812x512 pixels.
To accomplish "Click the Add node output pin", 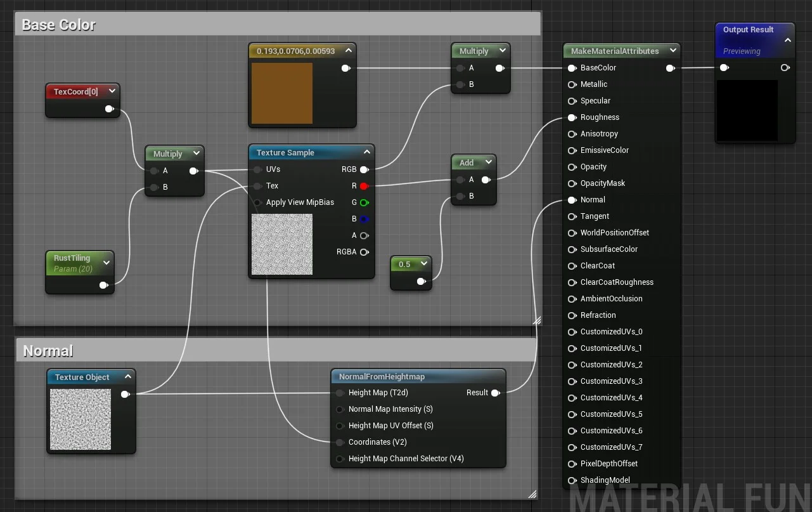I will point(486,180).
